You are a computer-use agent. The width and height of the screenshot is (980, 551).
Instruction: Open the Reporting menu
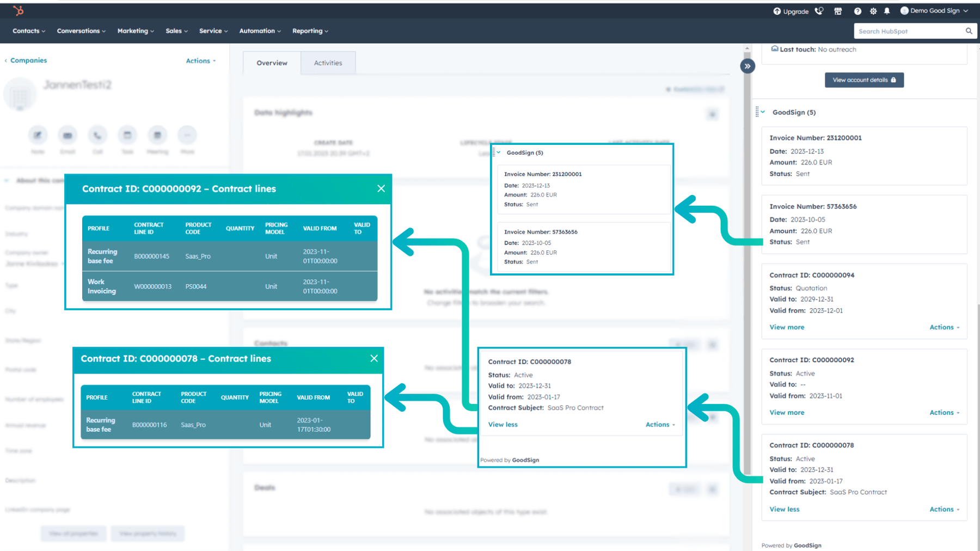[310, 31]
